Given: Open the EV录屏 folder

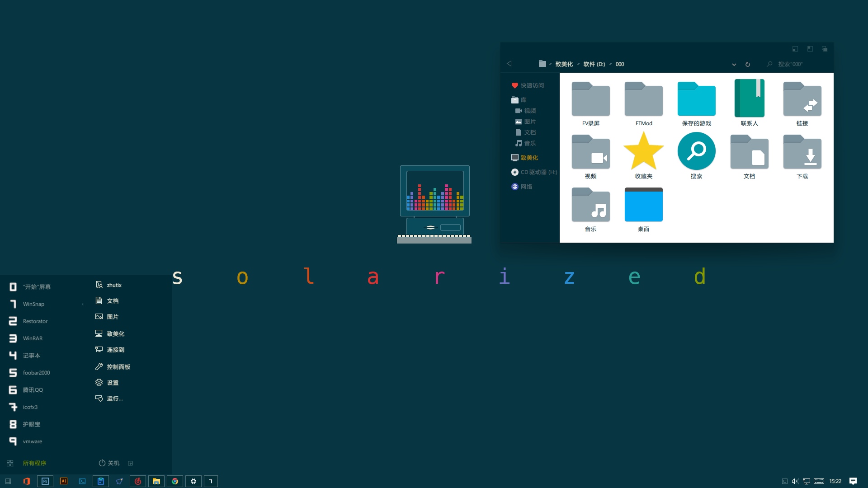Looking at the screenshot, I should tap(590, 103).
